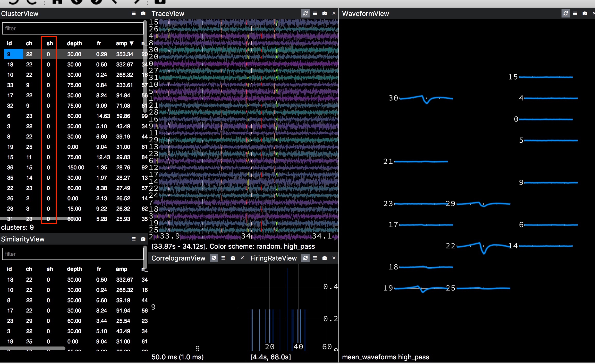
Task: Open the TraceView options menu
Action: coord(315,13)
